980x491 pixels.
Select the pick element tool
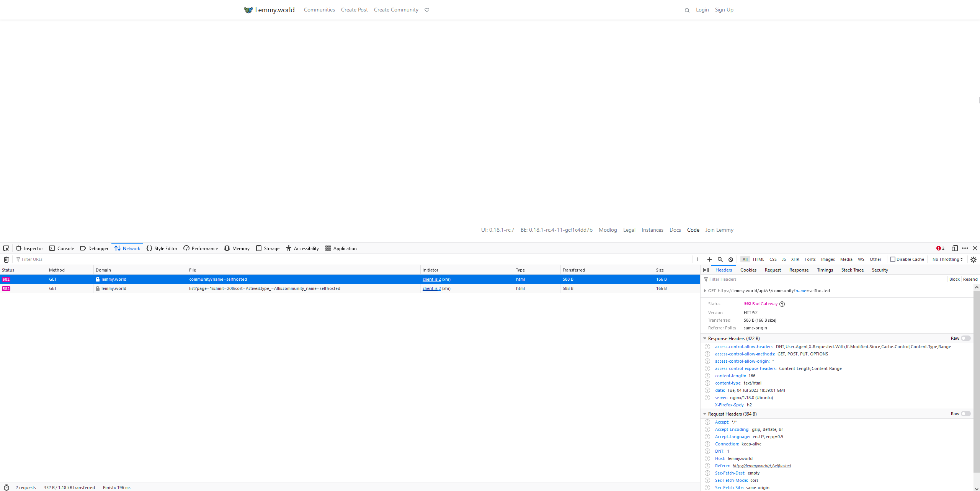click(6, 248)
